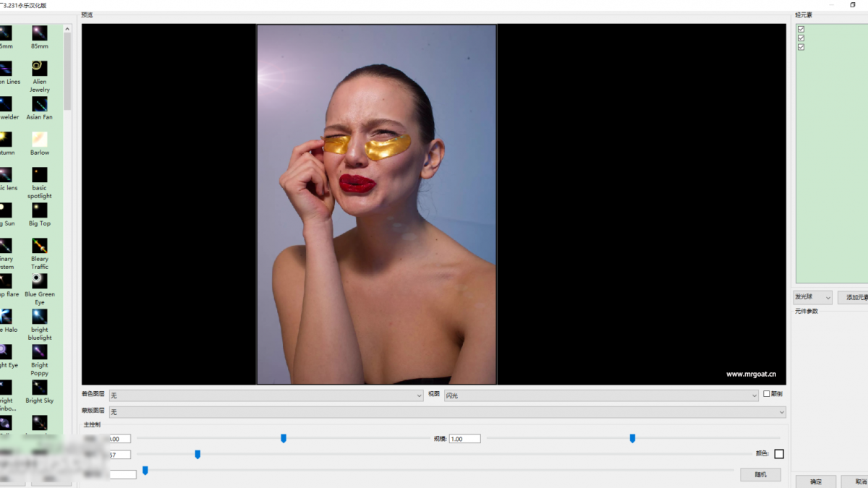Select the Blue Green Eye preset
The image size is (868, 488).
39,281
